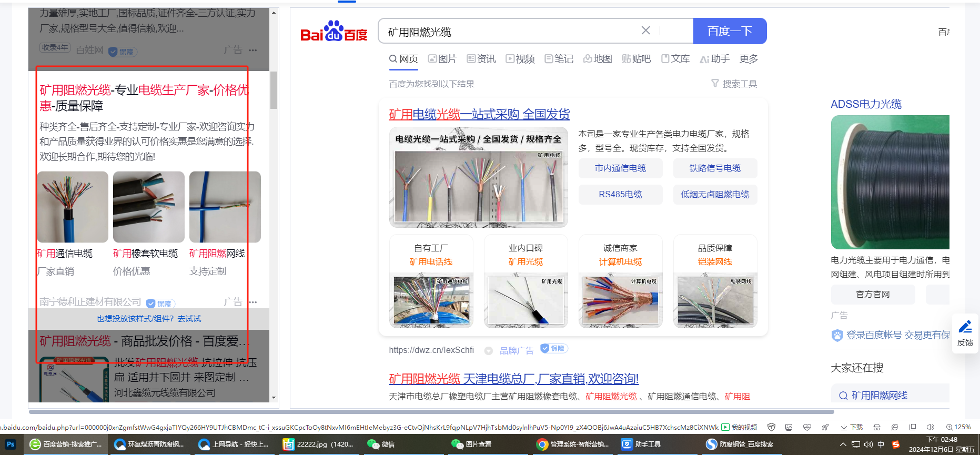The image size is (980, 455).
Task: Open the more-options dots beside 南宁德利正建材 ad
Action: pyautogui.click(x=253, y=302)
